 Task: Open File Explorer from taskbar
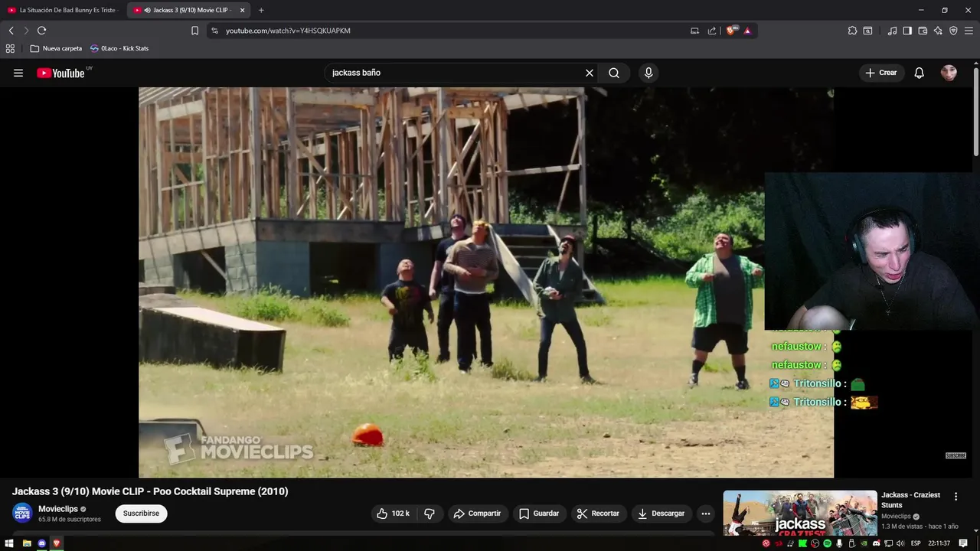point(27,543)
